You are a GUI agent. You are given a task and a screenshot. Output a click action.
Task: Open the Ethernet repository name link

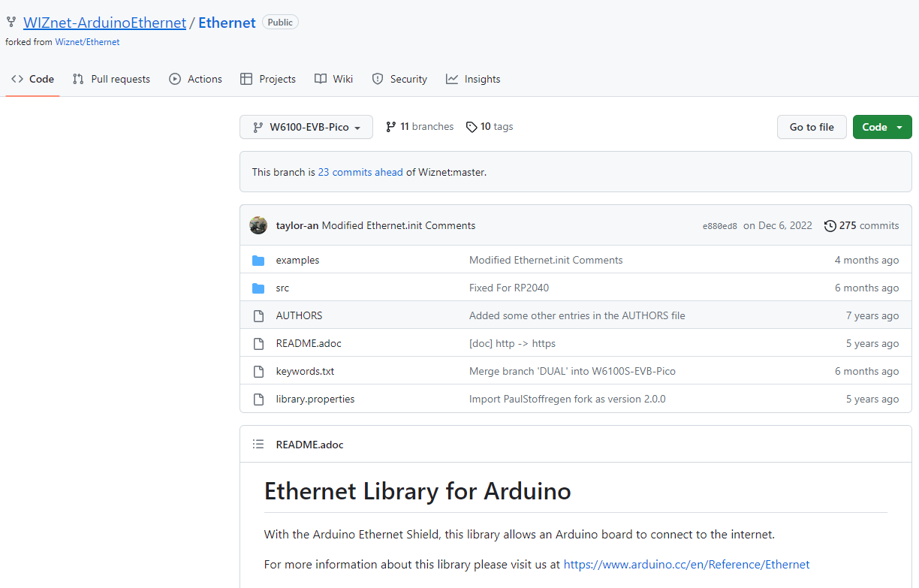coord(227,23)
